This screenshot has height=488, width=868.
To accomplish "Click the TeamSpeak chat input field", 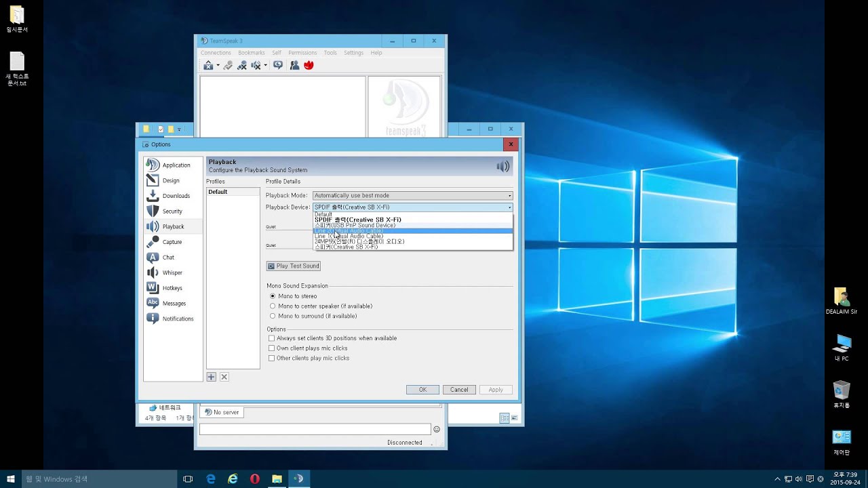I will [x=315, y=429].
